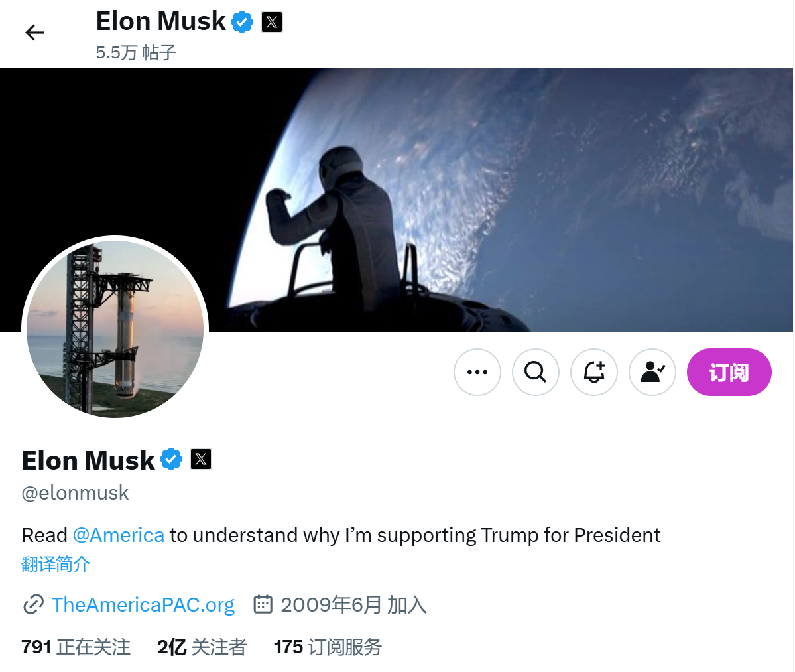This screenshot has height=672, width=795.
Task: View the 791 正在关注 following list
Action: tap(76, 647)
